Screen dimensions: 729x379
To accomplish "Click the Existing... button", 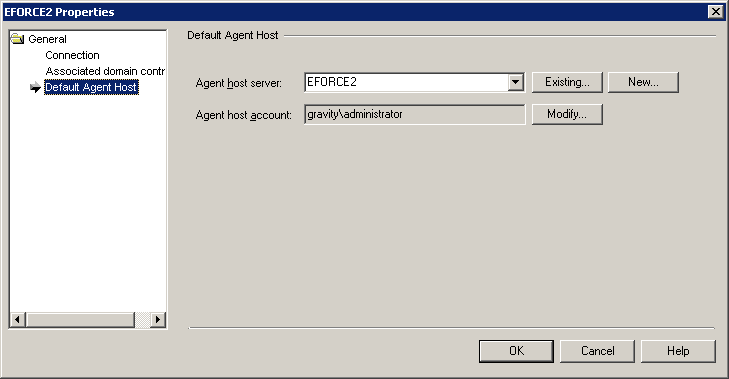I will pyautogui.click(x=567, y=82).
